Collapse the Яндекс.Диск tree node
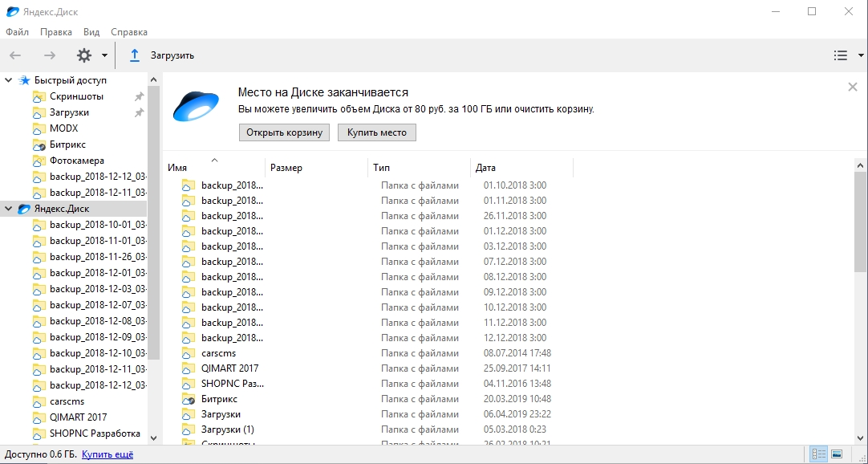868x464 pixels. pyautogui.click(x=8, y=209)
